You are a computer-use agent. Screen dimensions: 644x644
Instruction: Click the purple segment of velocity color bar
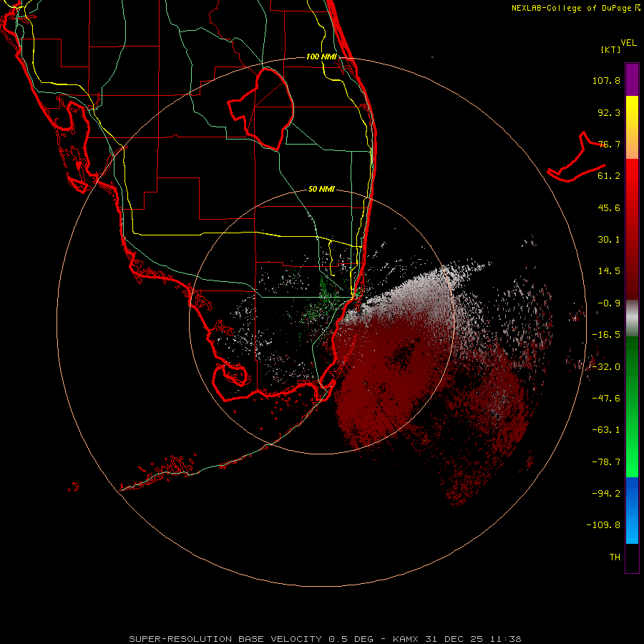[x=632, y=79]
